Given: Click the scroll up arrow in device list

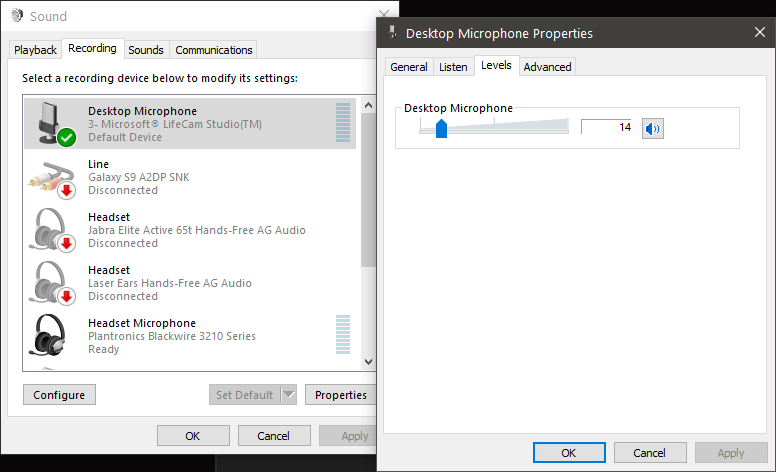Looking at the screenshot, I should point(368,105).
